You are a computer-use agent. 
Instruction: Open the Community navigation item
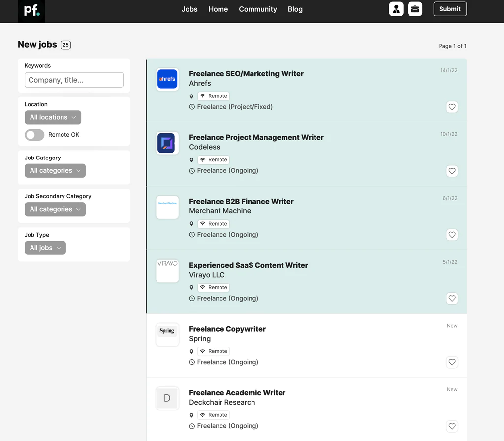click(258, 9)
